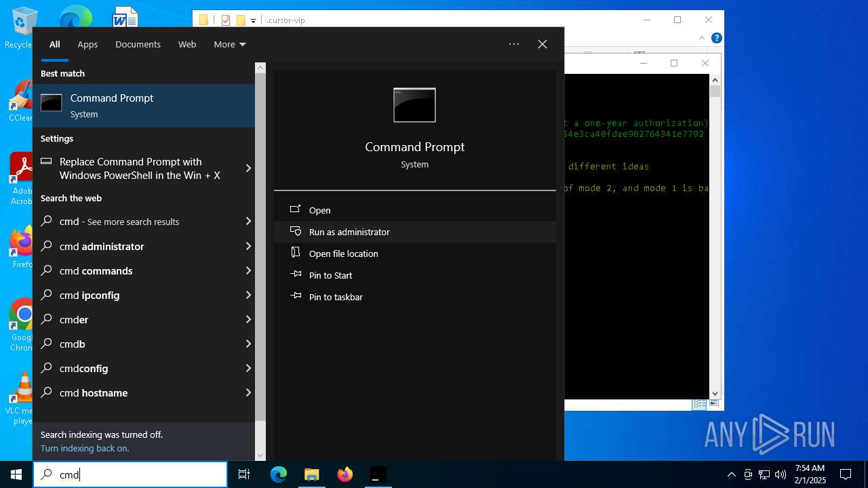The height and width of the screenshot is (488, 868).
Task: Launch Microsoft Edge from the taskbar
Action: pyautogui.click(x=279, y=474)
